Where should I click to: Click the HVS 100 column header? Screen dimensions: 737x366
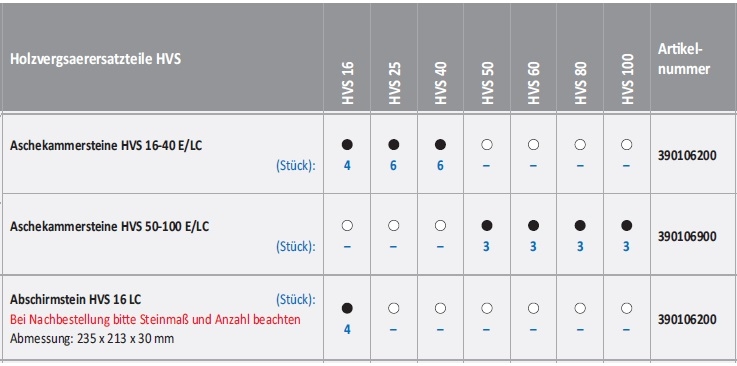(x=627, y=79)
